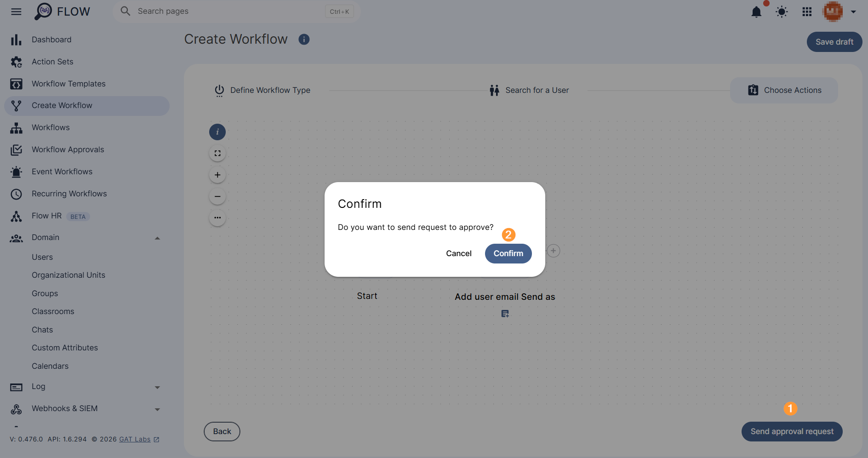The width and height of the screenshot is (868, 458).
Task: Click the Workflow Templates icon
Action: pos(16,84)
